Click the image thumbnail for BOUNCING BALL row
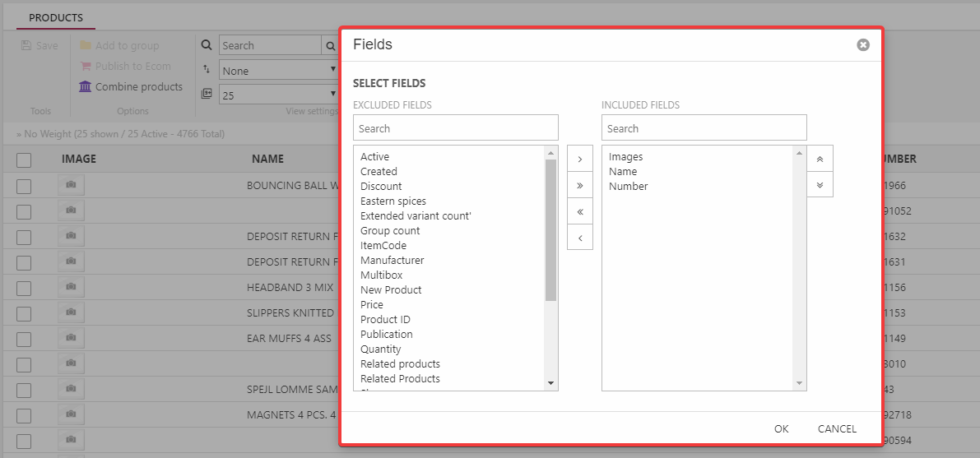The image size is (980, 458). pos(71,186)
